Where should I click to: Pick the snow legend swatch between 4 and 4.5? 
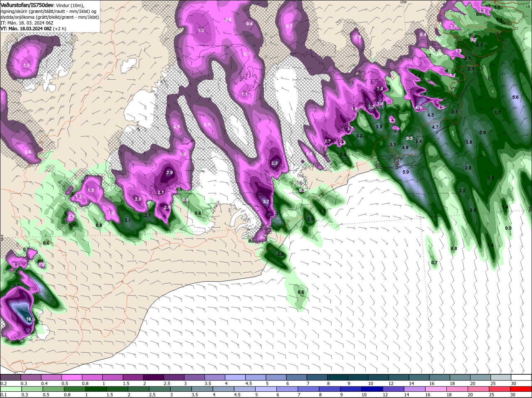[235, 378]
